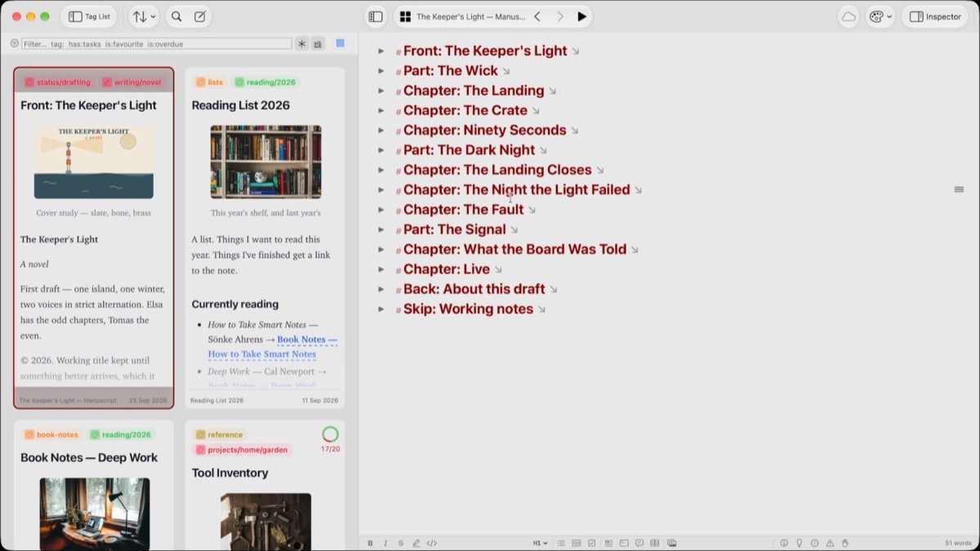Select the status/drafting tag
The width and height of the screenshot is (980, 551).
[57, 82]
